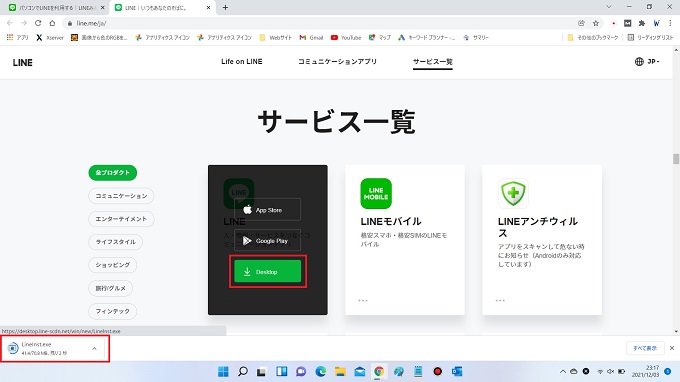This screenshot has height=382, width=680.
Task: Open the Widgets taskbar icon
Action: click(281, 372)
